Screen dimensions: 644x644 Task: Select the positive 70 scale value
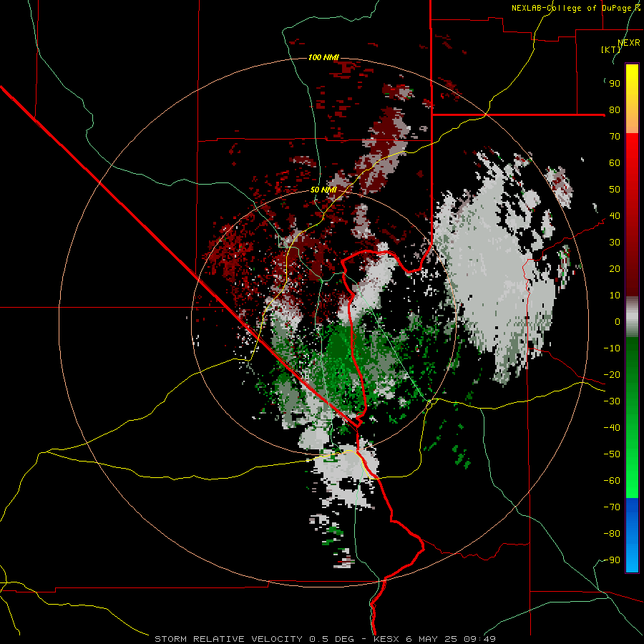tap(615, 137)
